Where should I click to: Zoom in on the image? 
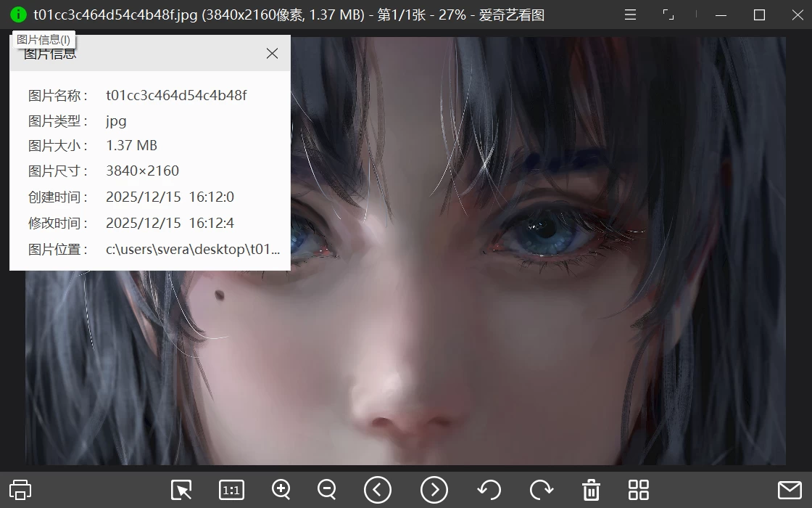(281, 490)
